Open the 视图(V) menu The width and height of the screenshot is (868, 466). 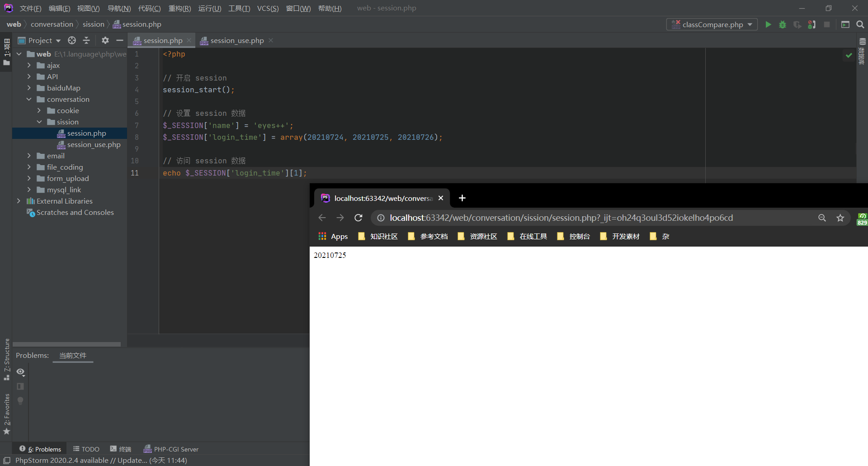(89, 8)
